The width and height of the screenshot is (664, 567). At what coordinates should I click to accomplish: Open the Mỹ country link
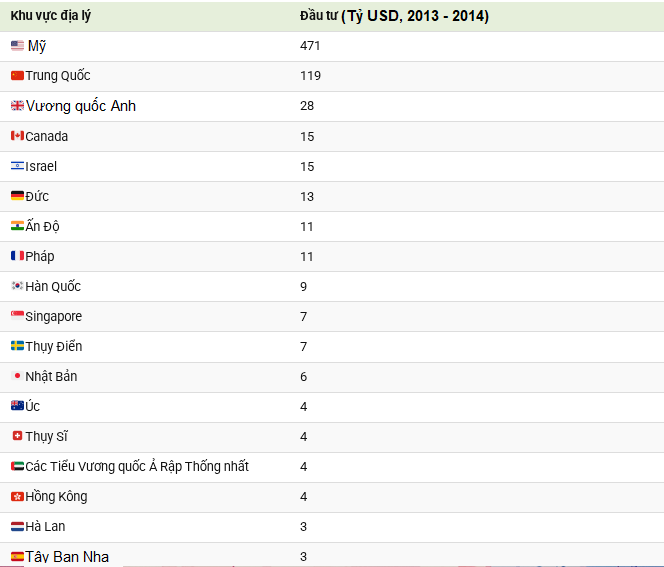pyautogui.click(x=37, y=46)
